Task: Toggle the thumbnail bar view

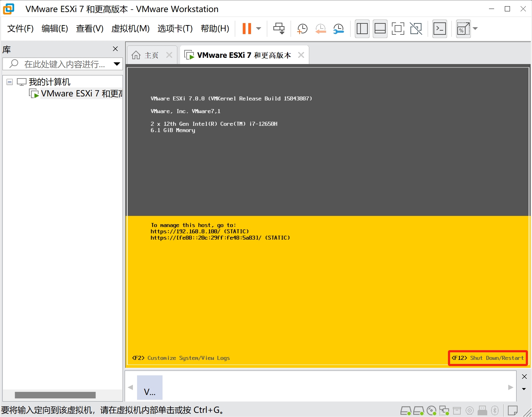Action: click(x=380, y=29)
